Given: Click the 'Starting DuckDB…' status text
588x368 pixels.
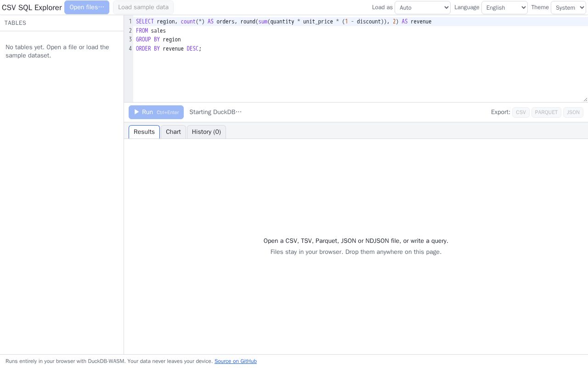Looking at the screenshot, I should pos(215,112).
